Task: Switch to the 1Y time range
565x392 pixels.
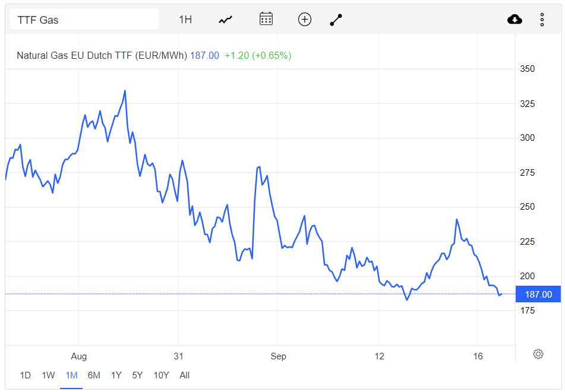Action: click(x=116, y=375)
